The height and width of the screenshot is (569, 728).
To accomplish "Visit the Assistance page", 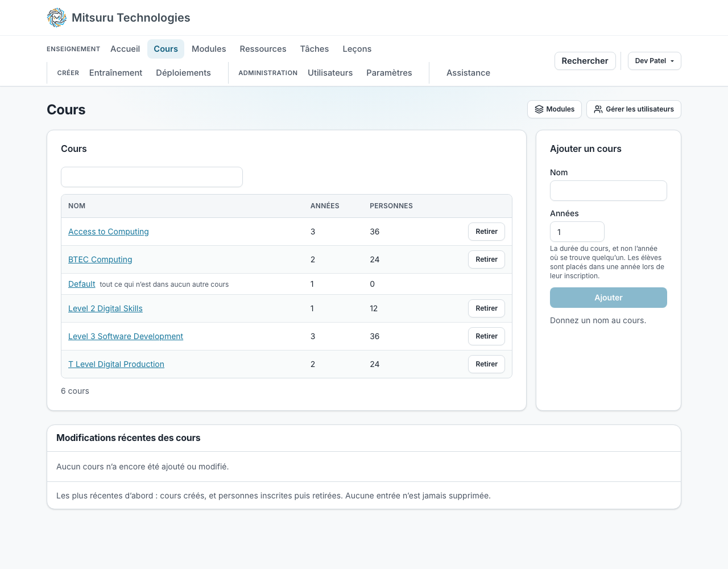I will point(468,73).
